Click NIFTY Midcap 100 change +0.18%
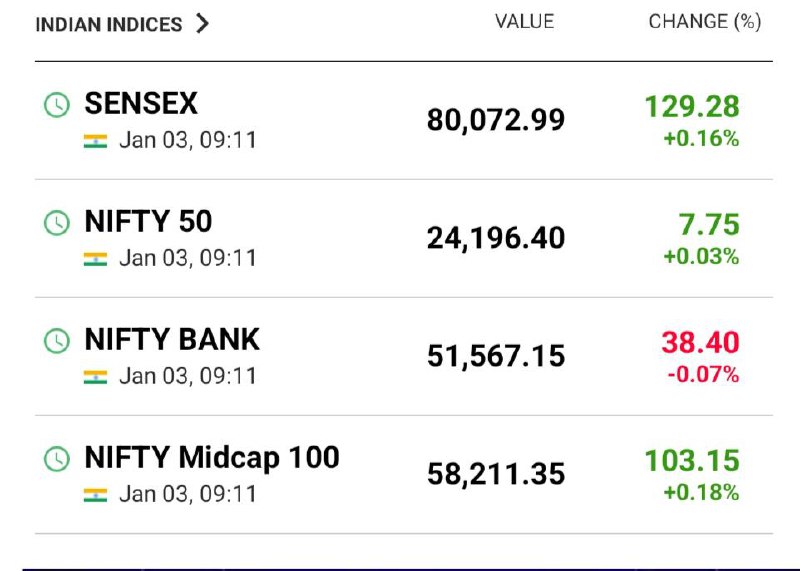The height and width of the screenshot is (571, 800). [x=702, y=492]
